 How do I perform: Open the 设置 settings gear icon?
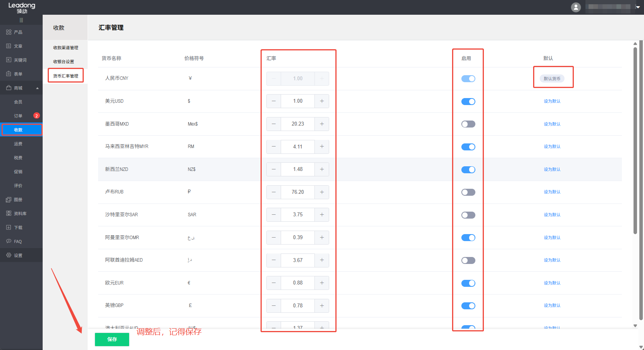point(9,255)
